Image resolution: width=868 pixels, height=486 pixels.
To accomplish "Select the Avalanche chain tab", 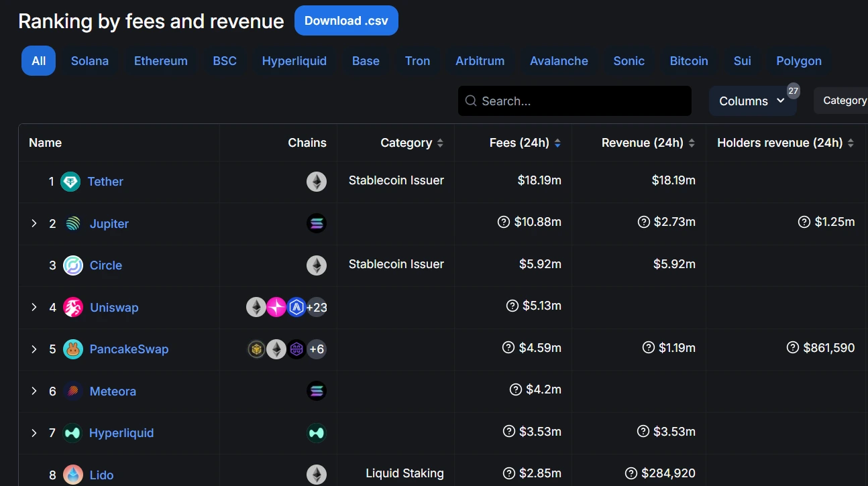I will tap(559, 61).
